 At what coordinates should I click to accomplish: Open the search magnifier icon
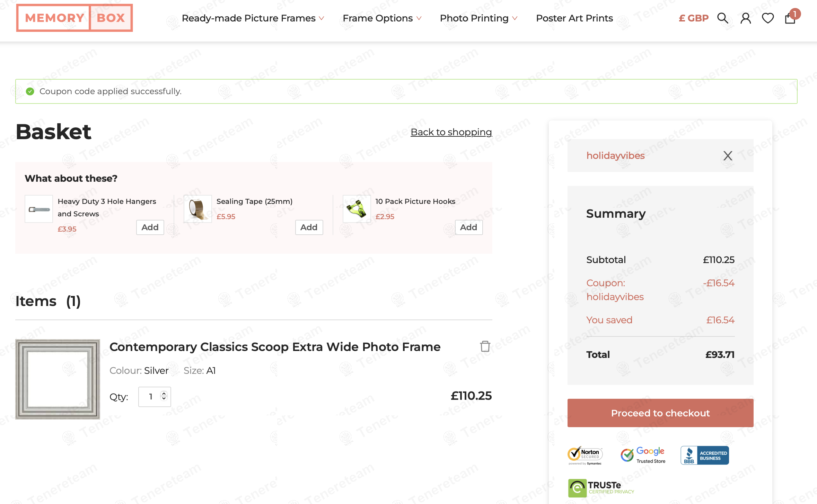coord(722,18)
